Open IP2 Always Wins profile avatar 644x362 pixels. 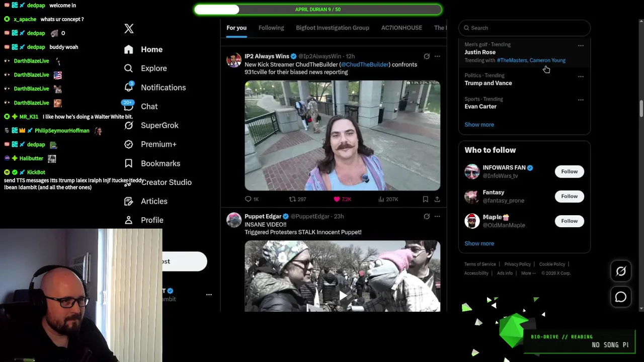(x=234, y=60)
